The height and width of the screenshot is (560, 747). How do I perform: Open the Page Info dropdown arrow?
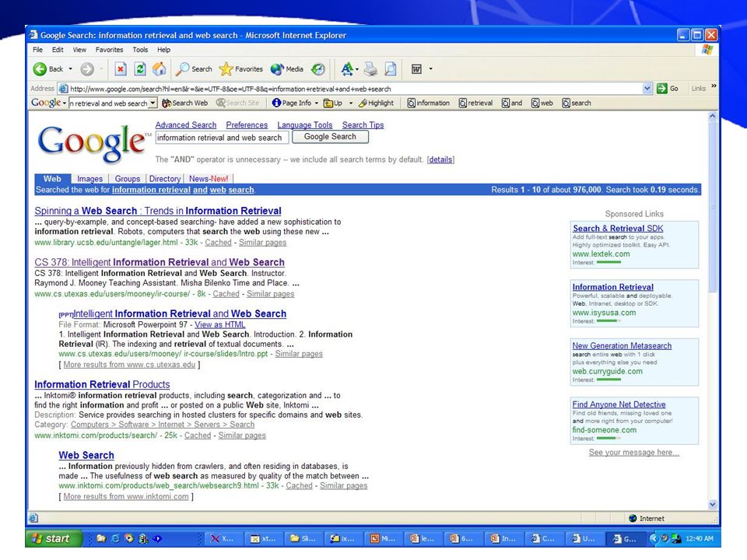[x=317, y=103]
